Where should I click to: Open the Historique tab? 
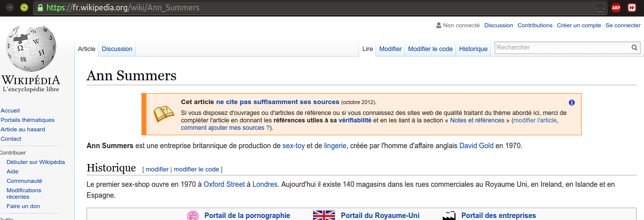click(x=473, y=49)
